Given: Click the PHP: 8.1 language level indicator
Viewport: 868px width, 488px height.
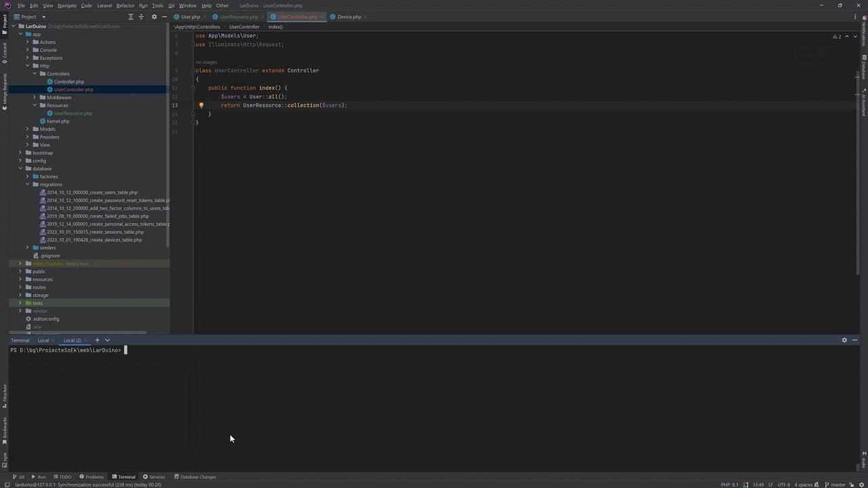Looking at the screenshot, I should (730, 485).
